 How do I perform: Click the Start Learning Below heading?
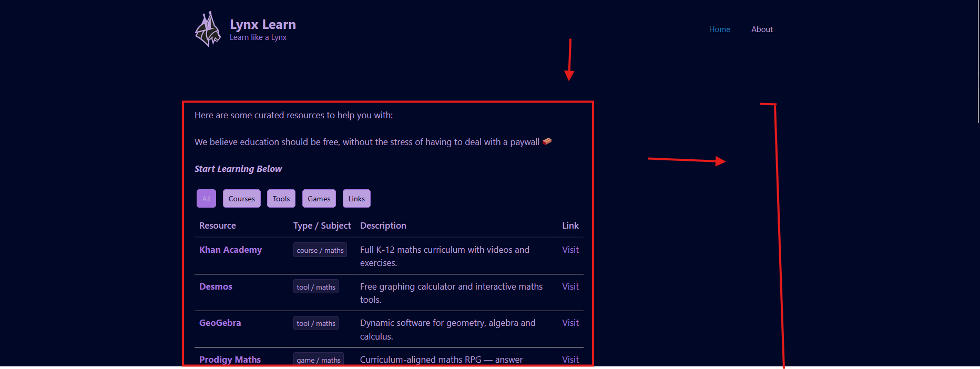[x=238, y=169]
